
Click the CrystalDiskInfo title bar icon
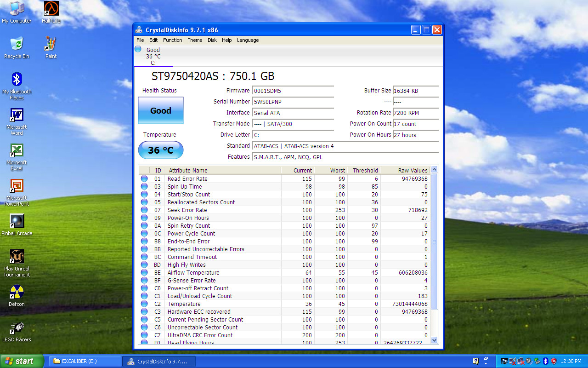click(139, 30)
